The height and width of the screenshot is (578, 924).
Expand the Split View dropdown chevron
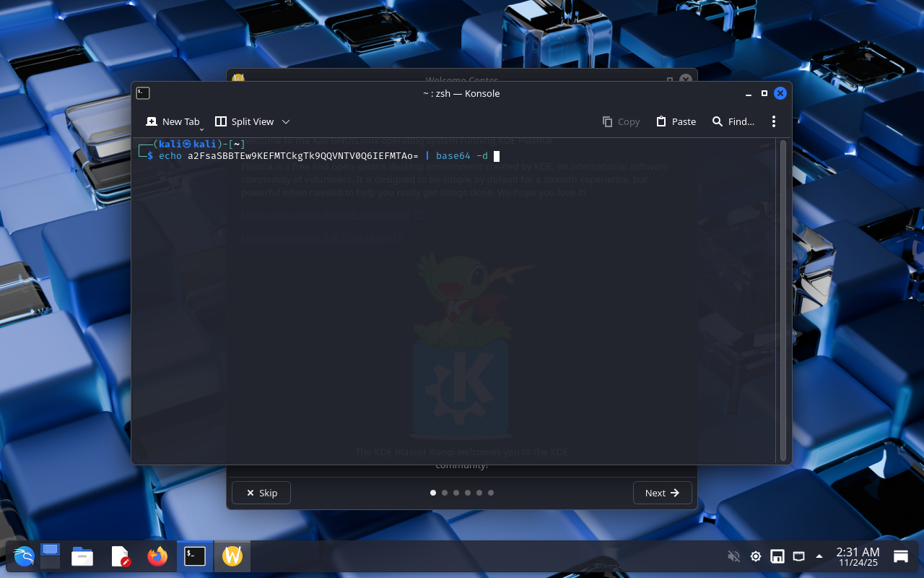click(286, 122)
